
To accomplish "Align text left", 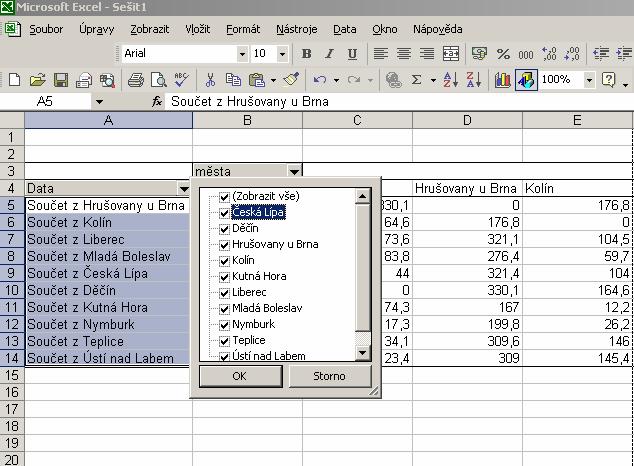I will pos(380,54).
